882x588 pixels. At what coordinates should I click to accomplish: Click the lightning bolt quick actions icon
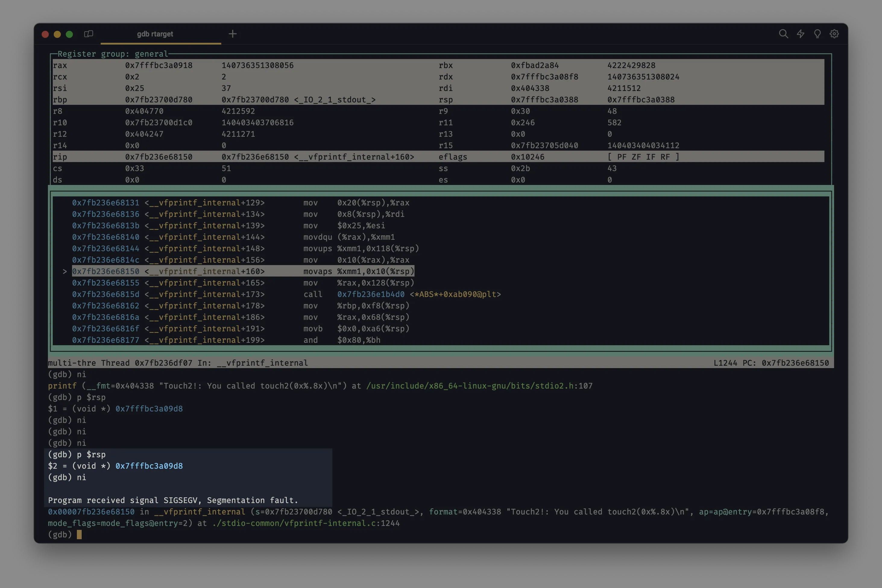tap(800, 34)
